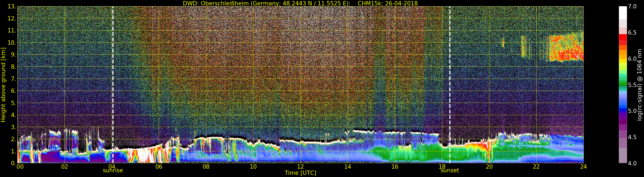Click the '4.5' colorbar tick label
644x177 pixels.
[632, 137]
